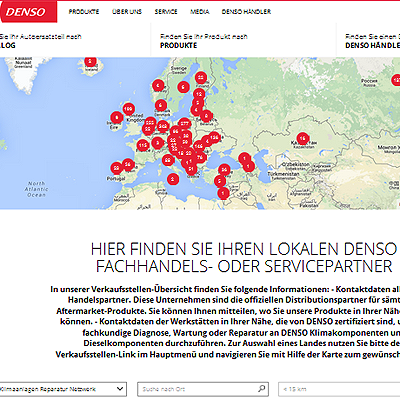
Task: Click the Cyprus cluster marker showing 5
Action: point(220,181)
